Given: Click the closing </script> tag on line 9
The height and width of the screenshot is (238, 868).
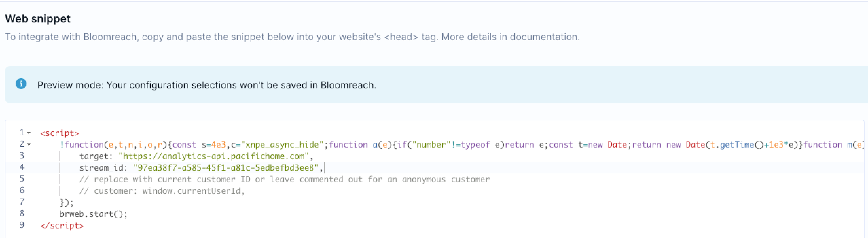Looking at the screenshot, I should click(62, 225).
